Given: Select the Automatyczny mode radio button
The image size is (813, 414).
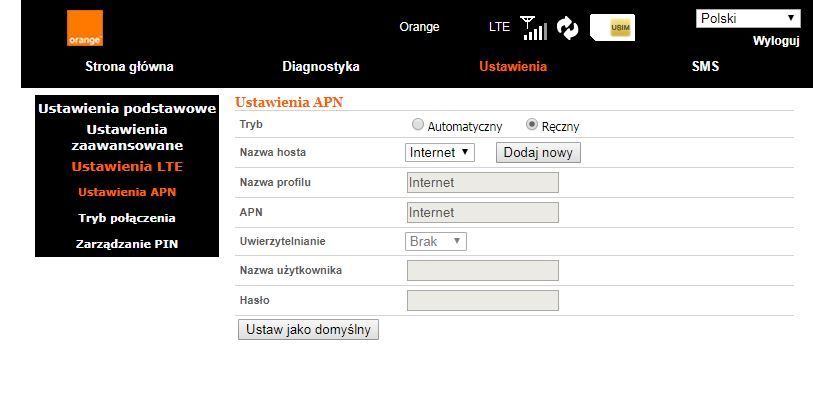Looking at the screenshot, I should (418, 125).
